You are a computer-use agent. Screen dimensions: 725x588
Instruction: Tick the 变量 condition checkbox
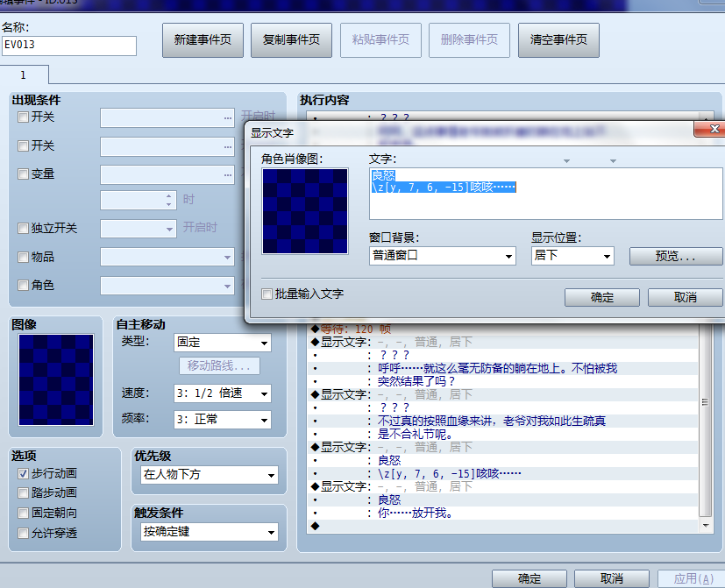[x=23, y=174]
